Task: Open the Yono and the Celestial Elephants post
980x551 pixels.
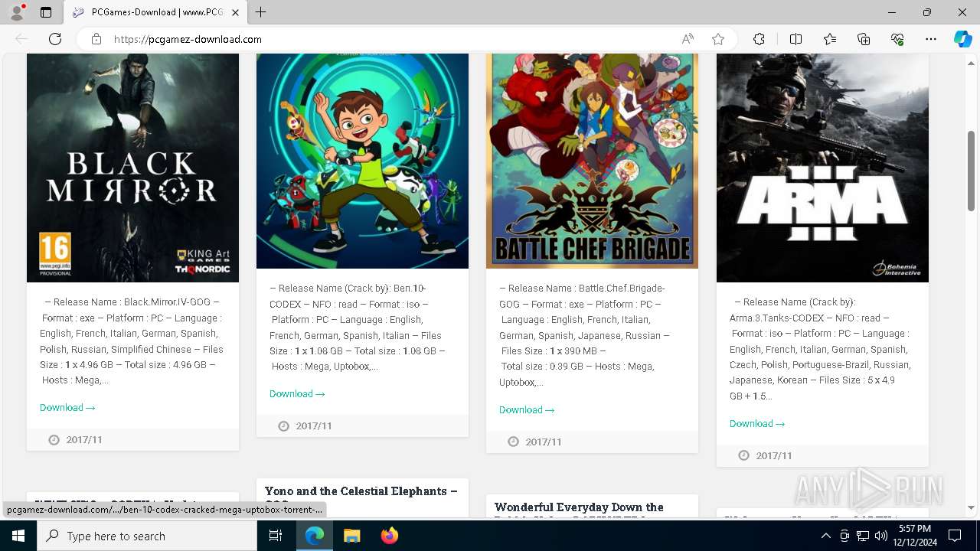Action: coord(361,491)
